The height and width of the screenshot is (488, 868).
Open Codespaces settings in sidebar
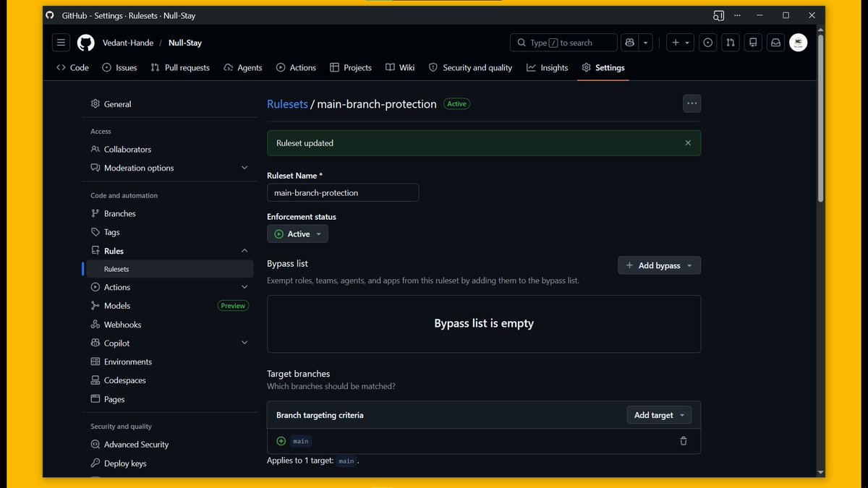coord(169,380)
